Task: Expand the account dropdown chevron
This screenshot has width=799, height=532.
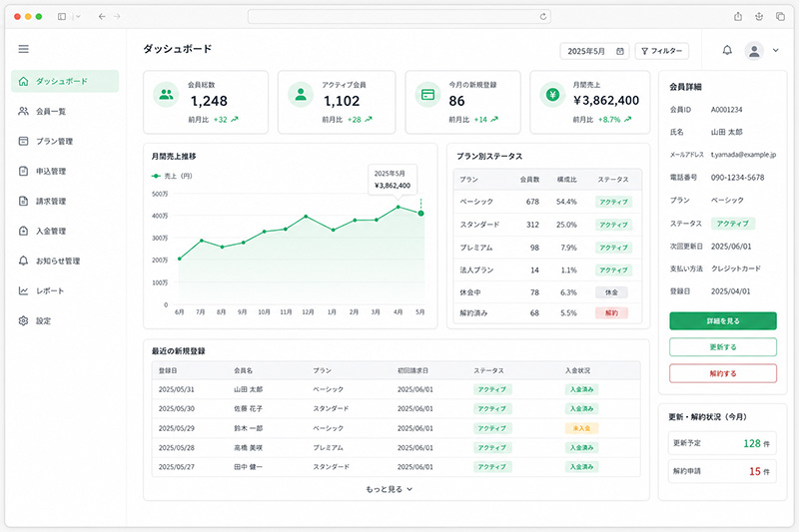Action: coord(776,50)
